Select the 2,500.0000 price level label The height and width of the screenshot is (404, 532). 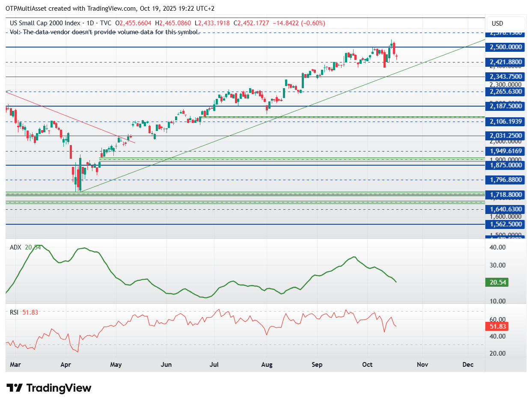tap(505, 47)
